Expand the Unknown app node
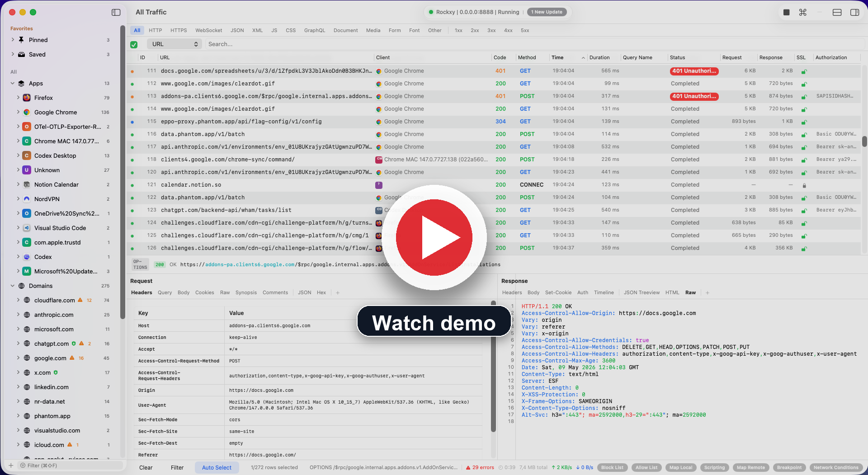Image resolution: width=868 pixels, height=475 pixels. (18, 170)
